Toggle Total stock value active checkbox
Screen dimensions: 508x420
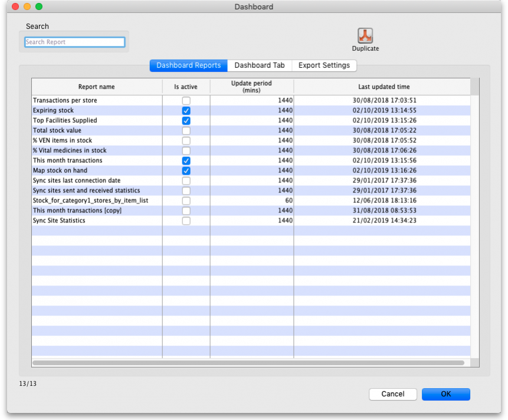186,131
